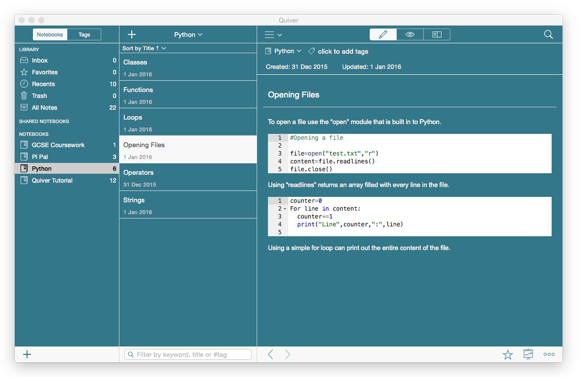
Task: Switch to editor mode with pencil icon
Action: (383, 34)
